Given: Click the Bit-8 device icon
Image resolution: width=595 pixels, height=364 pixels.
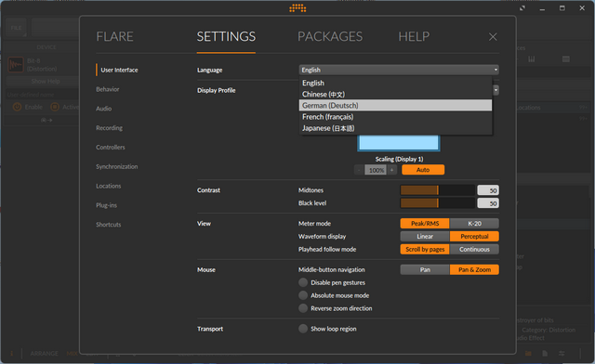Looking at the screenshot, I should click(x=16, y=65).
